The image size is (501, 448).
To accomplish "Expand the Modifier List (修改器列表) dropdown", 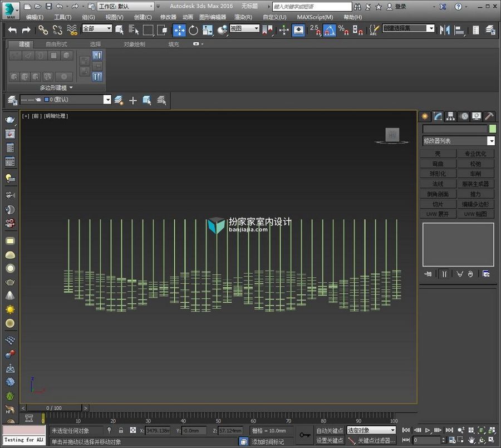I will (x=459, y=141).
